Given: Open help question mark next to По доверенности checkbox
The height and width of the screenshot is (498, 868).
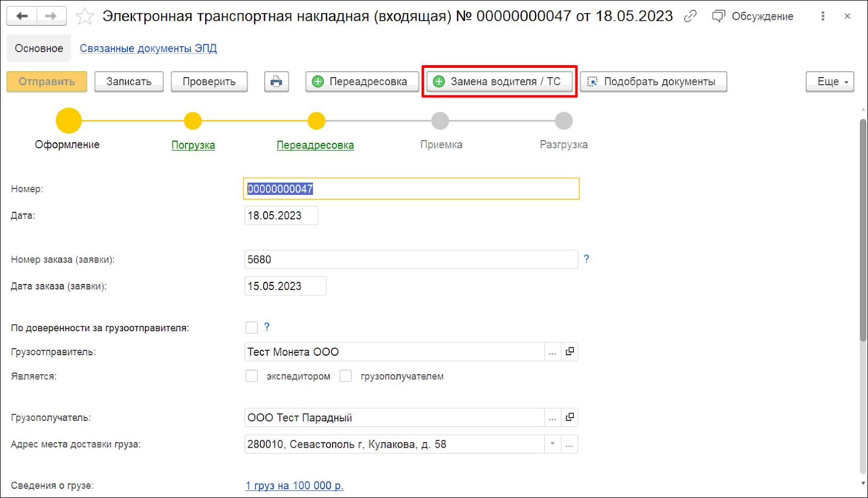Looking at the screenshot, I should click(267, 327).
